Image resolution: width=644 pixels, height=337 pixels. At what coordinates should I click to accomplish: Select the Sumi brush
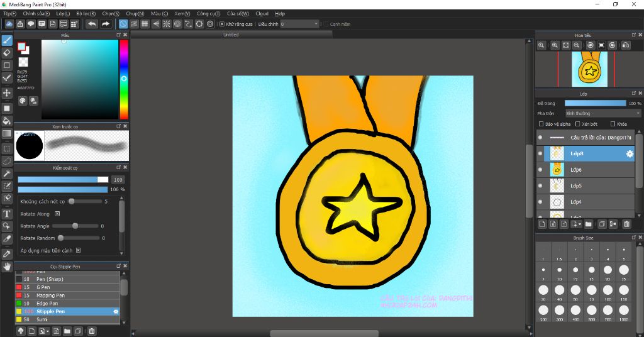click(68, 319)
